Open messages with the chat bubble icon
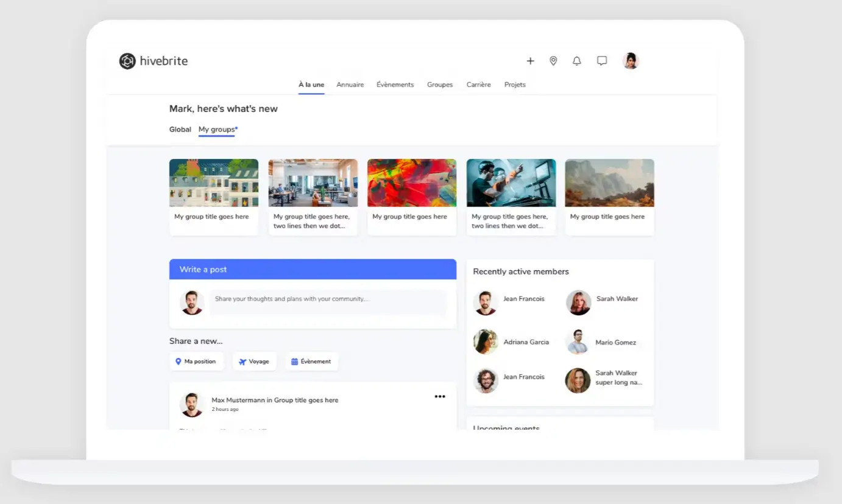Image resolution: width=842 pixels, height=504 pixels. pos(602,60)
